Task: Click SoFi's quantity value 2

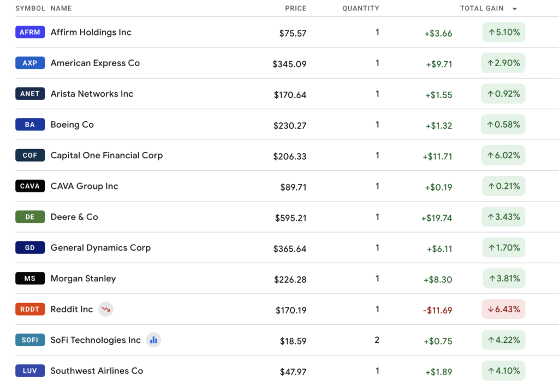Action: pyautogui.click(x=377, y=340)
